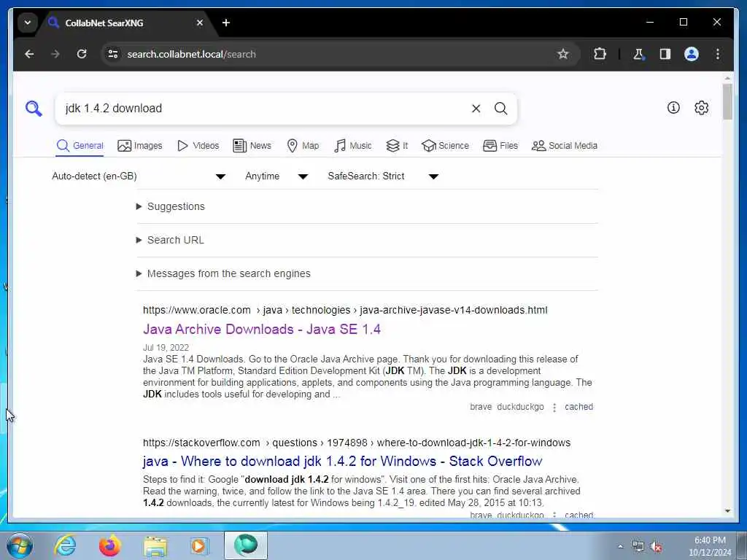Switch to the Map category
This screenshot has height=560, width=747.
[x=303, y=146]
